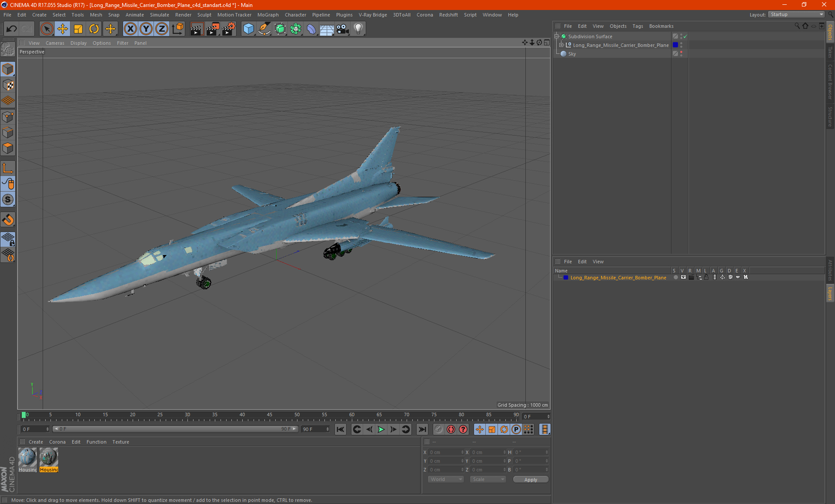Click the Apply button
Image resolution: width=835 pixels, height=504 pixels.
pos(530,480)
